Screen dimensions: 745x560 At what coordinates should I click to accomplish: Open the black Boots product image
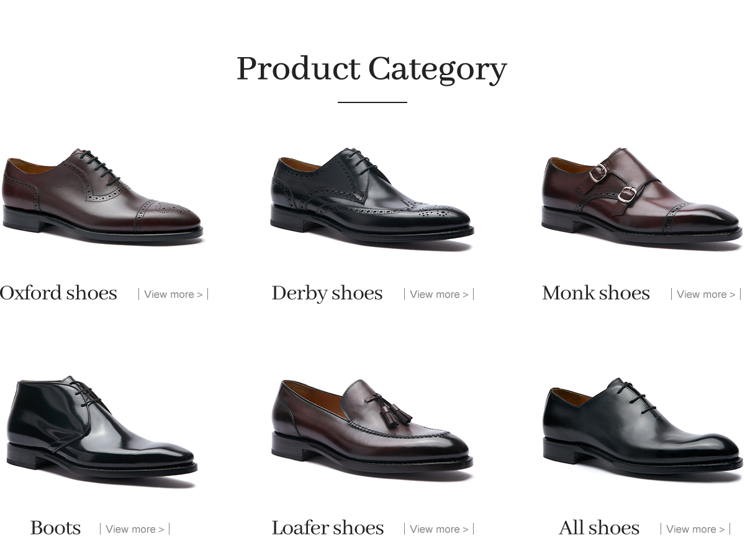(102, 427)
